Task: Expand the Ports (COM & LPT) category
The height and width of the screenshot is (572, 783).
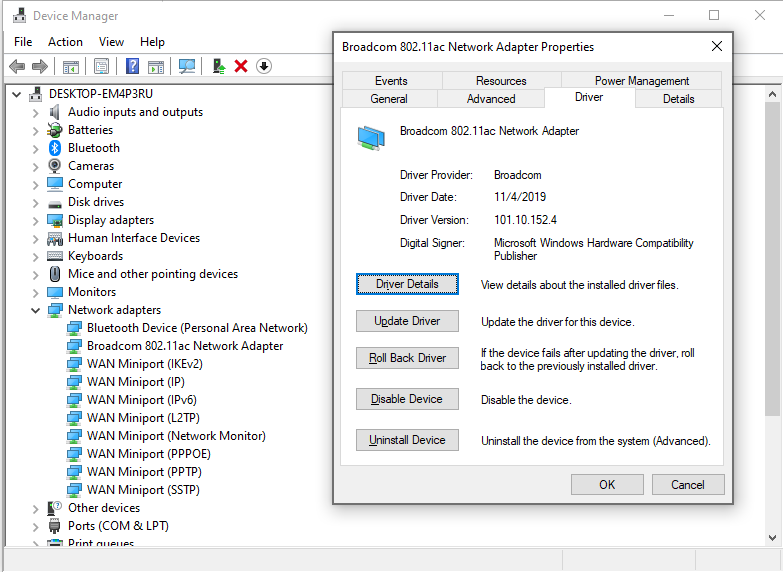Action: click(x=35, y=527)
